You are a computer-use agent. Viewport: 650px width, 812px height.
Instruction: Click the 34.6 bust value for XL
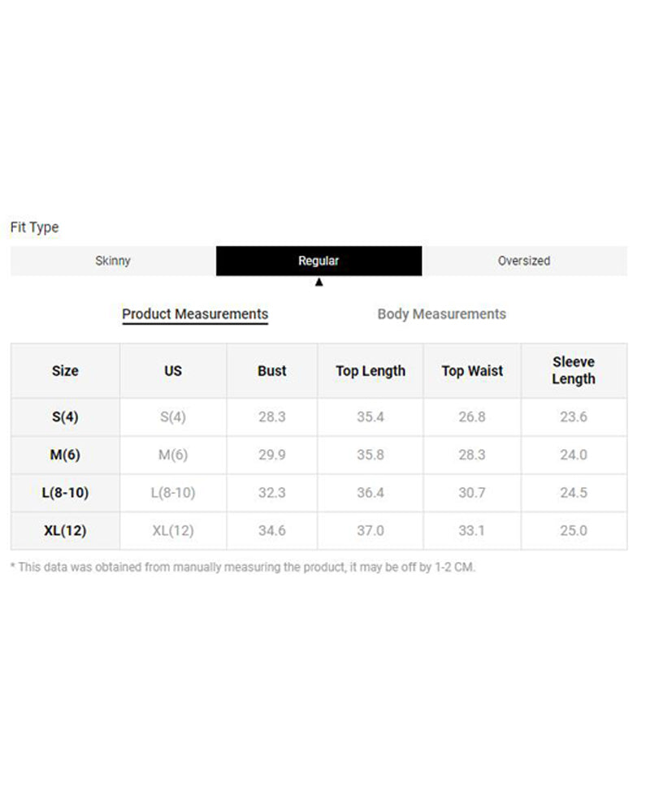[x=272, y=531]
